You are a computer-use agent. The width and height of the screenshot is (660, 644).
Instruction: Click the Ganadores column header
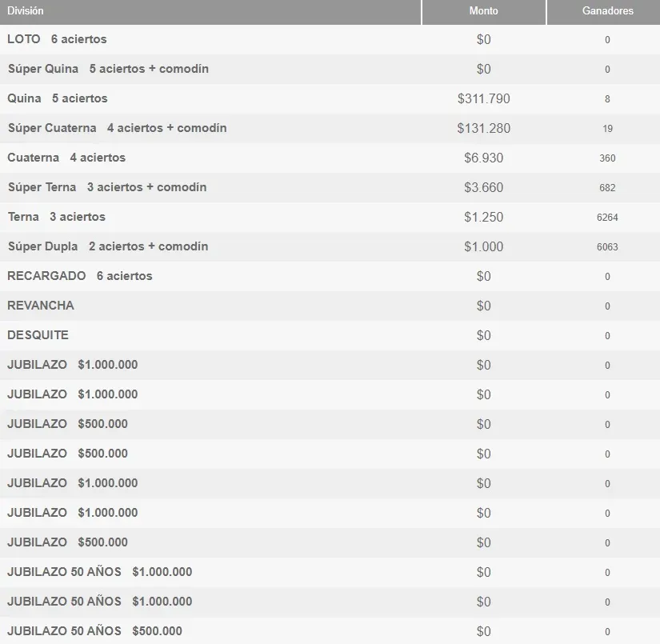coord(606,11)
